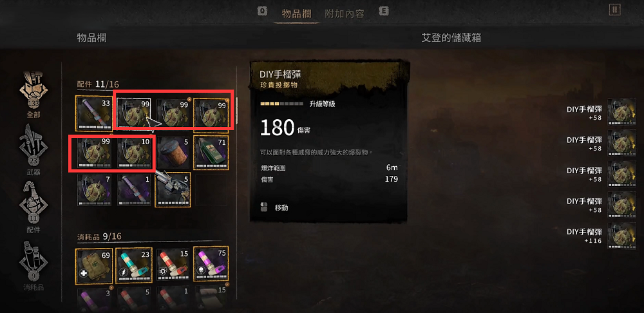
Task: Open the 附加內容 tab
Action: click(x=344, y=14)
